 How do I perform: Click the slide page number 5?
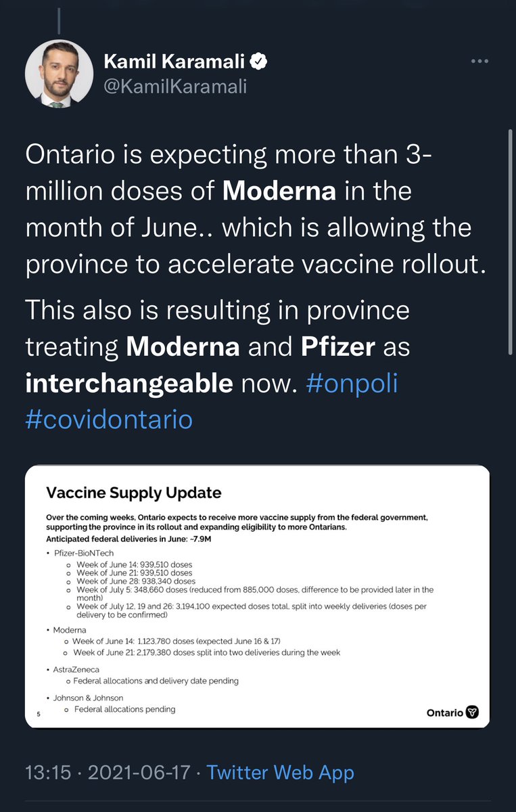[x=39, y=713]
